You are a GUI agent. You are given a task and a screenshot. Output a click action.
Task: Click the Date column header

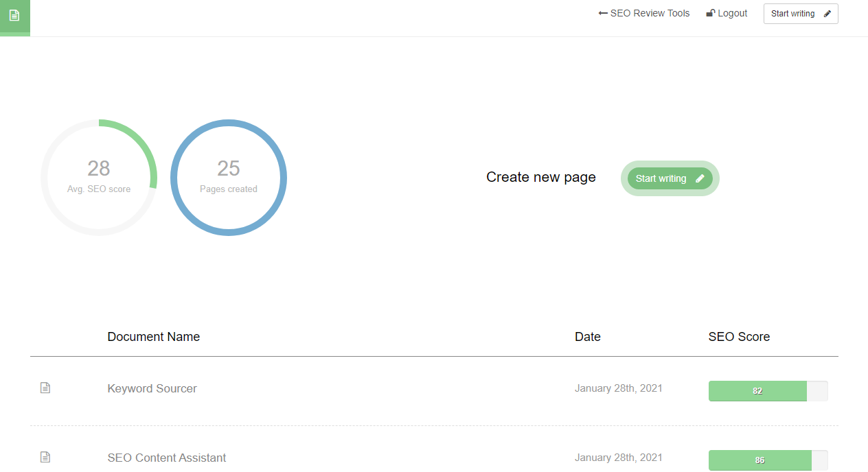tap(588, 336)
